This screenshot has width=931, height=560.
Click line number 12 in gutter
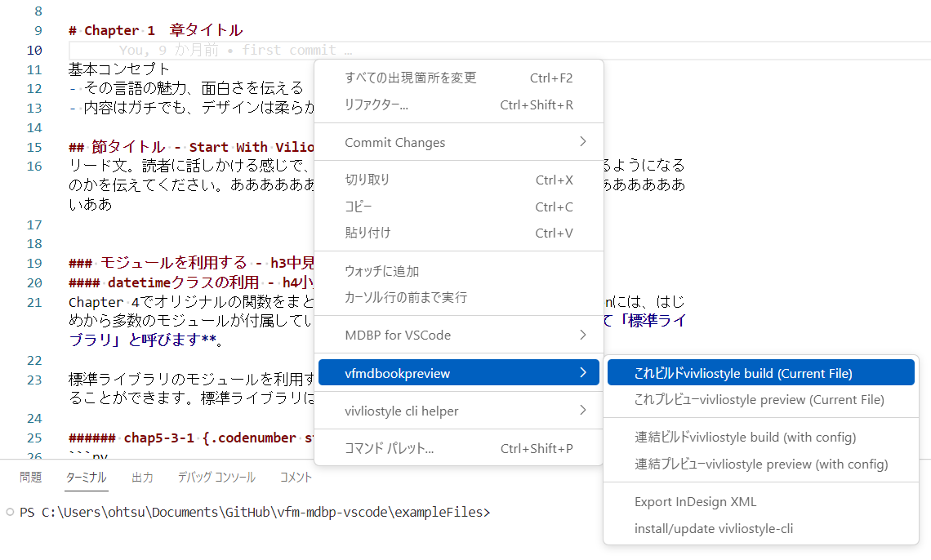click(x=34, y=88)
